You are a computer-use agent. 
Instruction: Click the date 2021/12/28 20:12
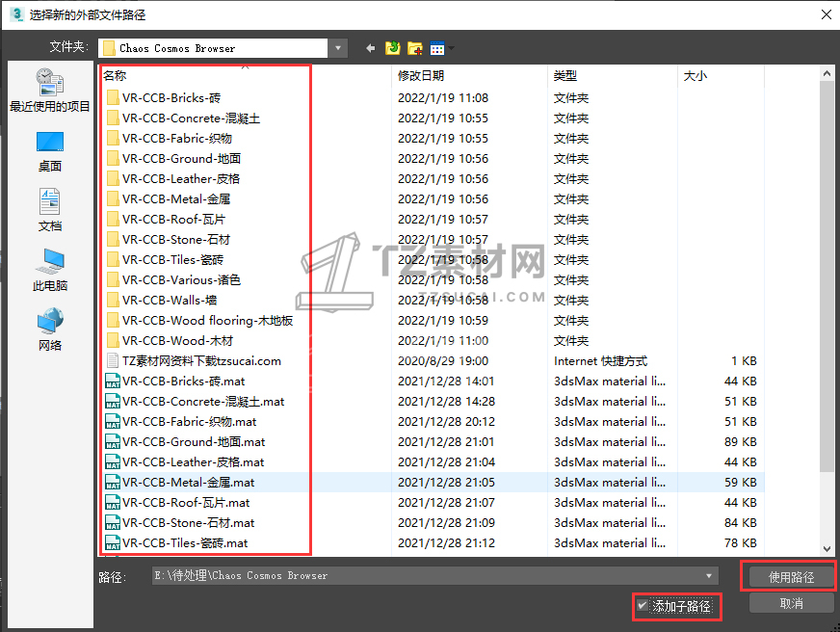coord(446,422)
